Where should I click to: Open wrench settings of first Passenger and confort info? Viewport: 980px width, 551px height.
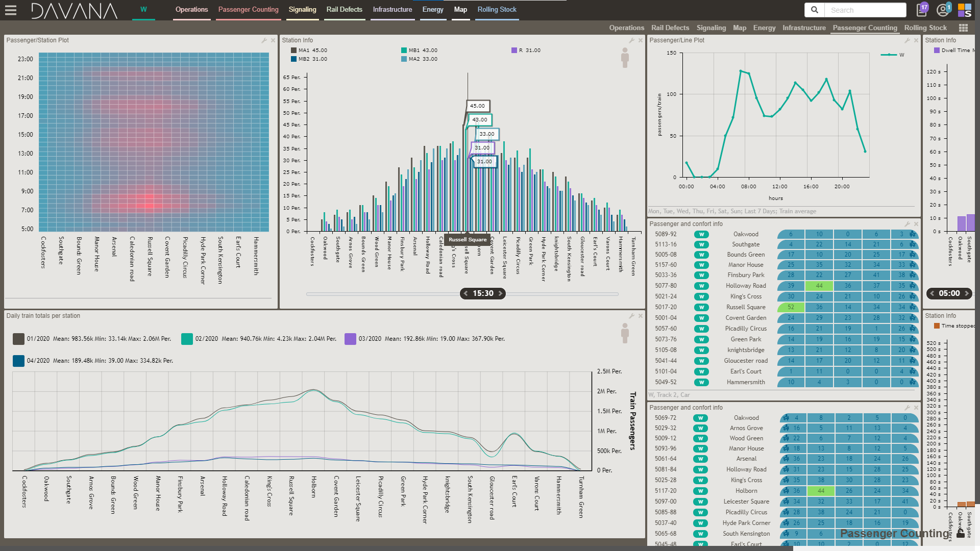click(907, 224)
